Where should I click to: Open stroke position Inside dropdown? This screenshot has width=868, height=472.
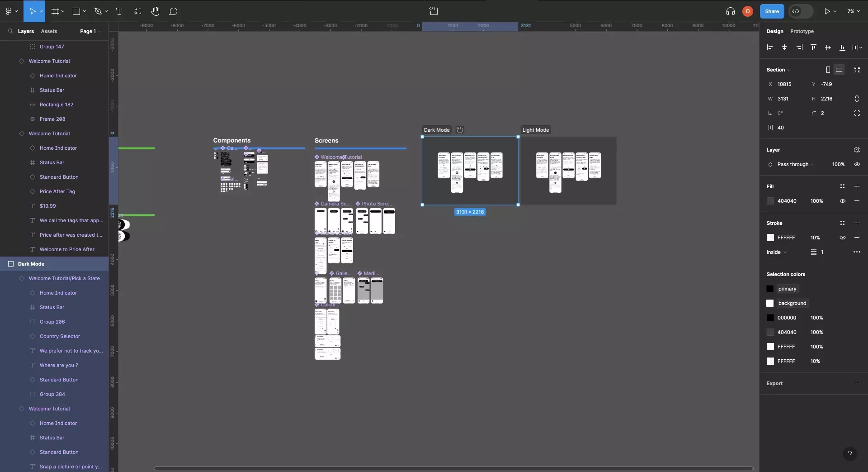pos(776,252)
